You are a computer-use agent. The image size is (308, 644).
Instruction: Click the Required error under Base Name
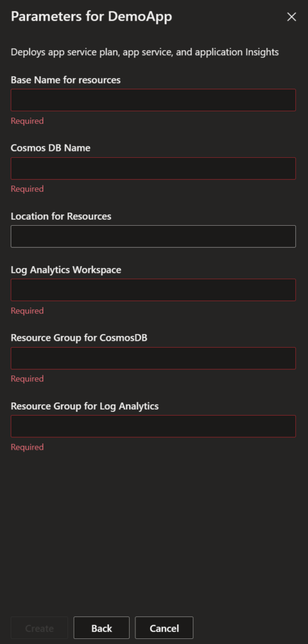point(27,121)
